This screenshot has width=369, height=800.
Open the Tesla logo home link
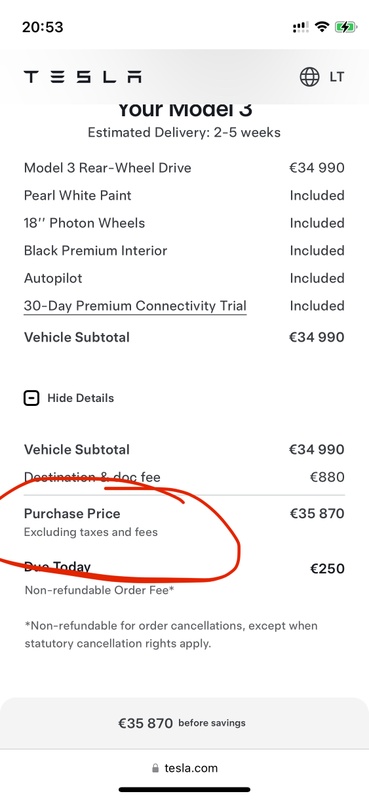pos(83,77)
